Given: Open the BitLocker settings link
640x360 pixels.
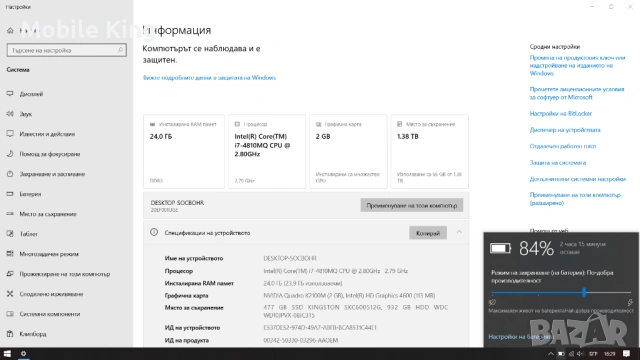Looking at the screenshot, I should [x=560, y=113].
